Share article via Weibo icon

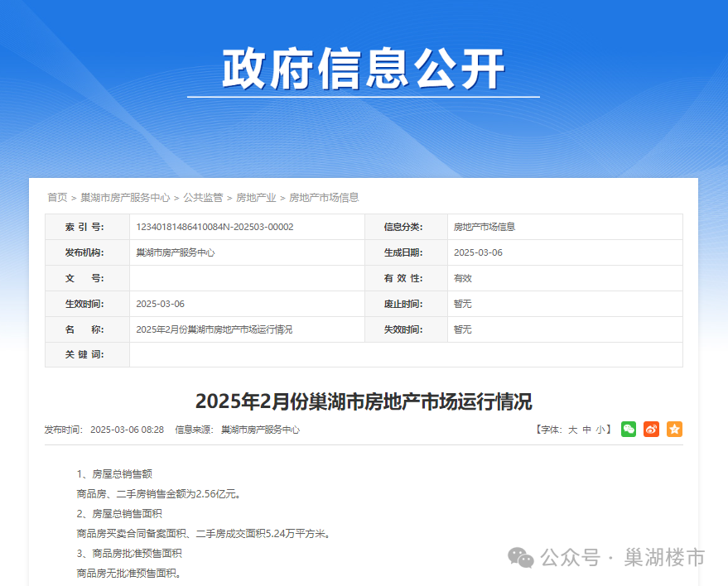pos(652,430)
